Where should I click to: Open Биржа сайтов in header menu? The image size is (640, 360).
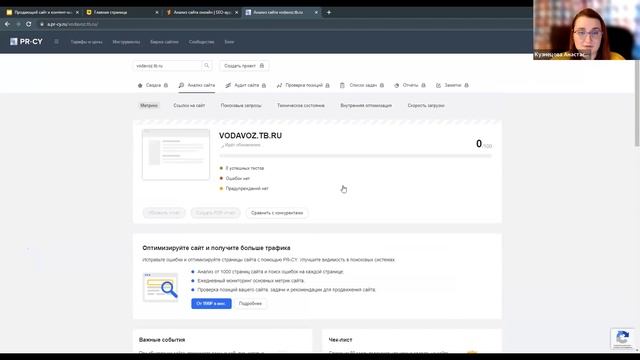[164, 42]
